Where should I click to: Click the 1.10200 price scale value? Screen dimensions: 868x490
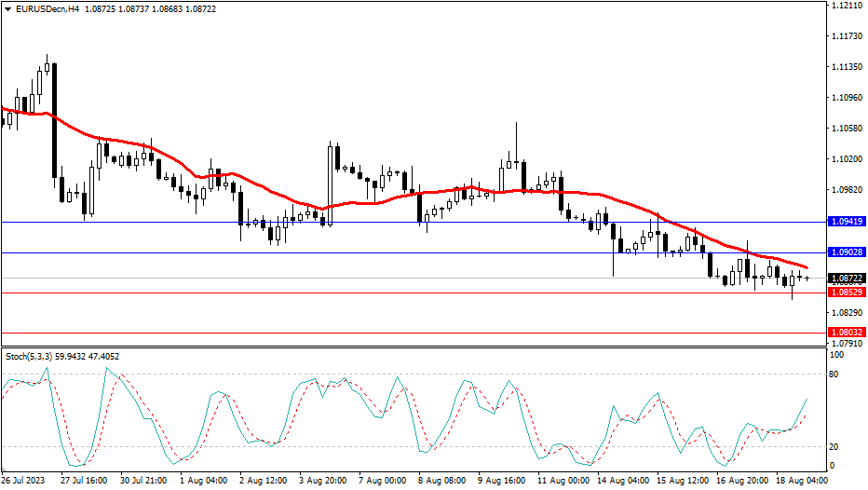pos(844,159)
